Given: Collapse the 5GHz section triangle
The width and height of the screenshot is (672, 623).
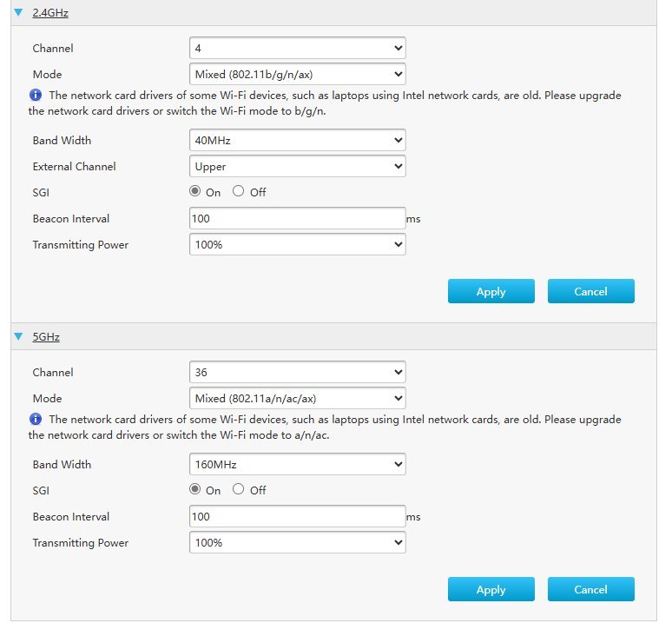Looking at the screenshot, I should click(17, 336).
